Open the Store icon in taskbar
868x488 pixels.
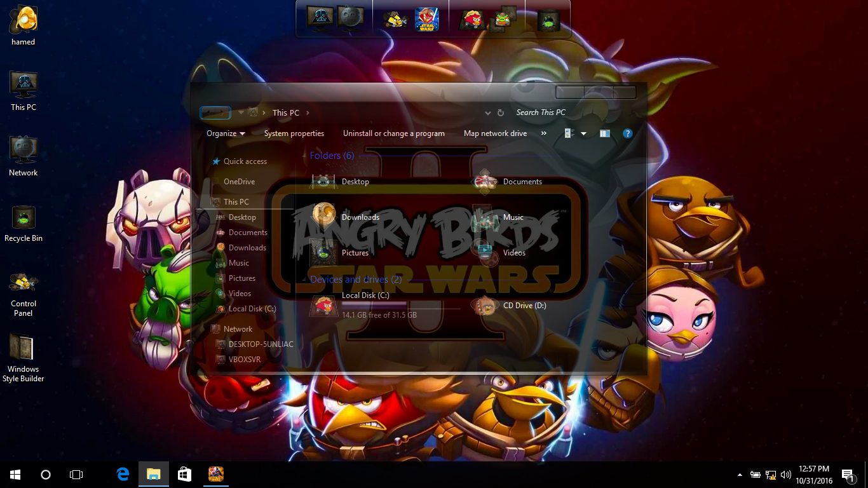(x=184, y=474)
